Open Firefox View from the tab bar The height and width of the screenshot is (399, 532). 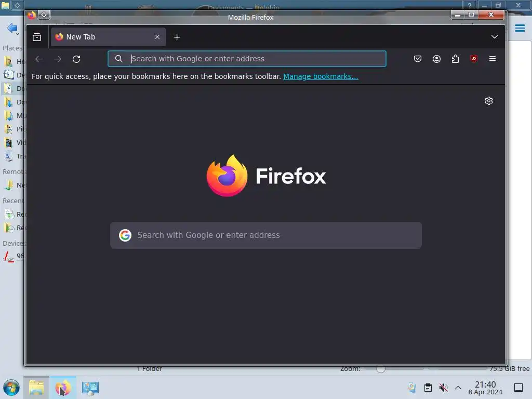(x=37, y=37)
